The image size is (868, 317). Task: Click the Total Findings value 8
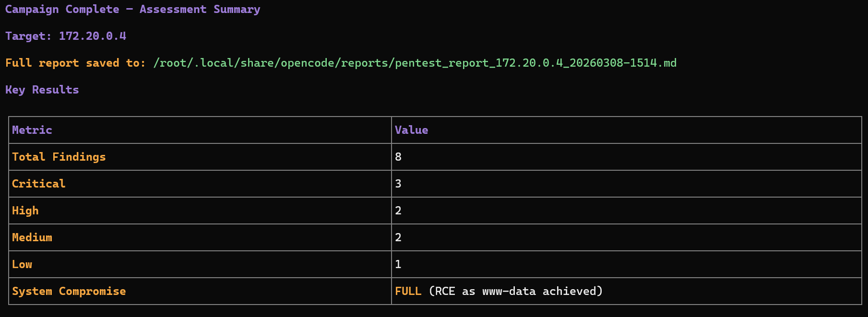coord(398,157)
